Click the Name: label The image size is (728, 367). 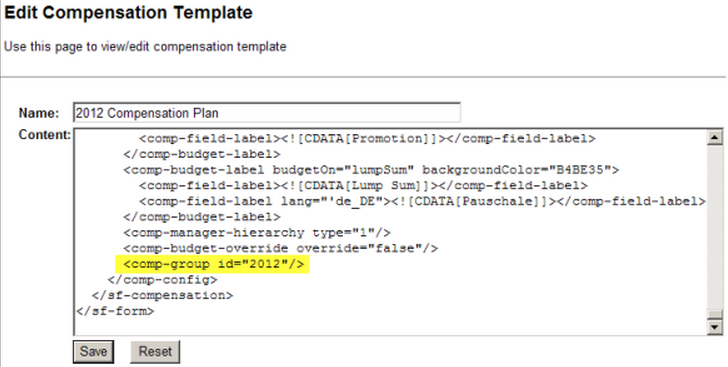click(39, 113)
